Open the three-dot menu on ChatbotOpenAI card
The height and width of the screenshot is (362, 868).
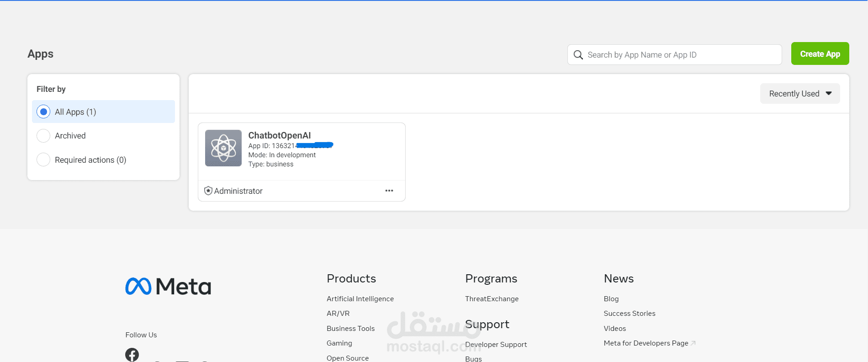(389, 191)
